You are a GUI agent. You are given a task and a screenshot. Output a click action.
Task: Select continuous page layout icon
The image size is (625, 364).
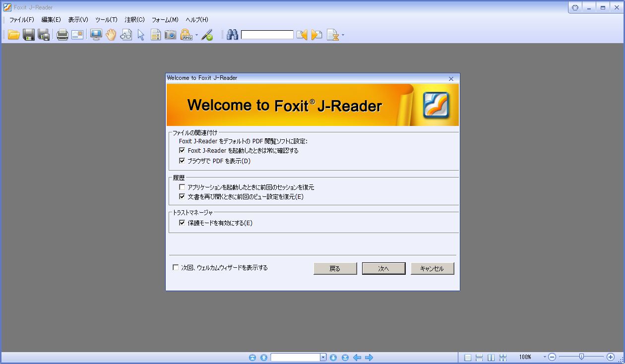pos(479,357)
